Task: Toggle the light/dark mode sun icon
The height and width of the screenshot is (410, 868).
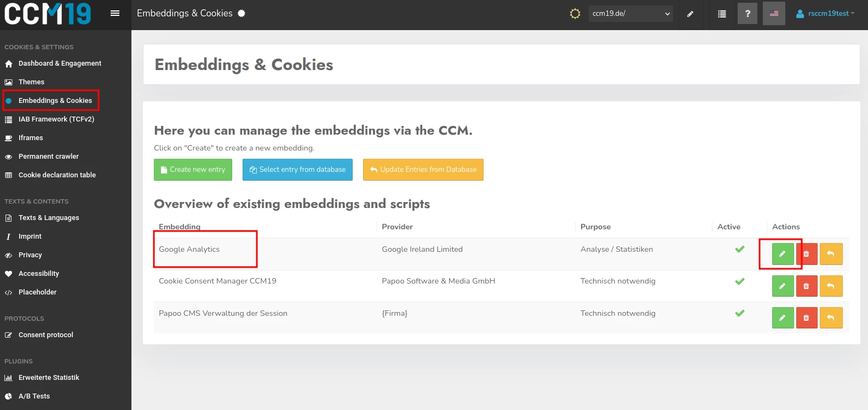Action: pyautogui.click(x=575, y=14)
